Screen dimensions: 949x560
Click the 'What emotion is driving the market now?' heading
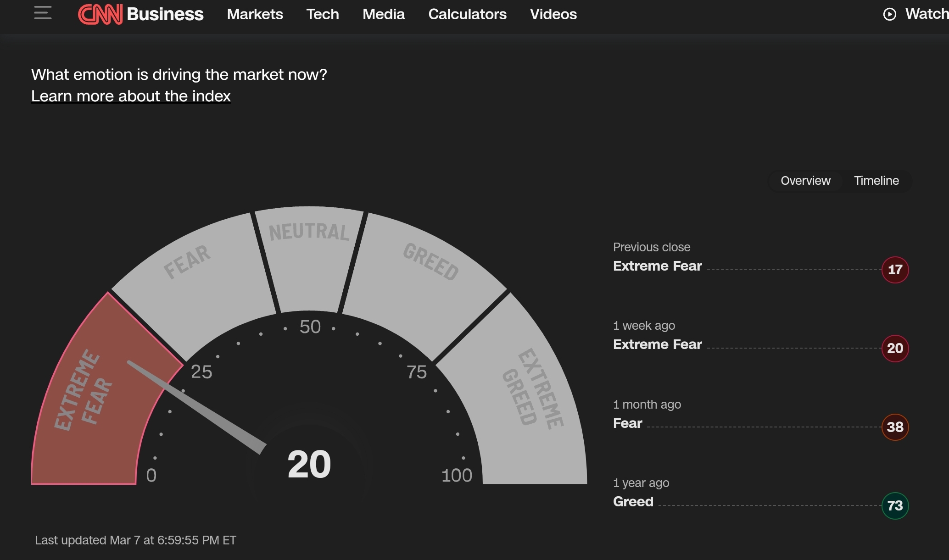point(179,75)
